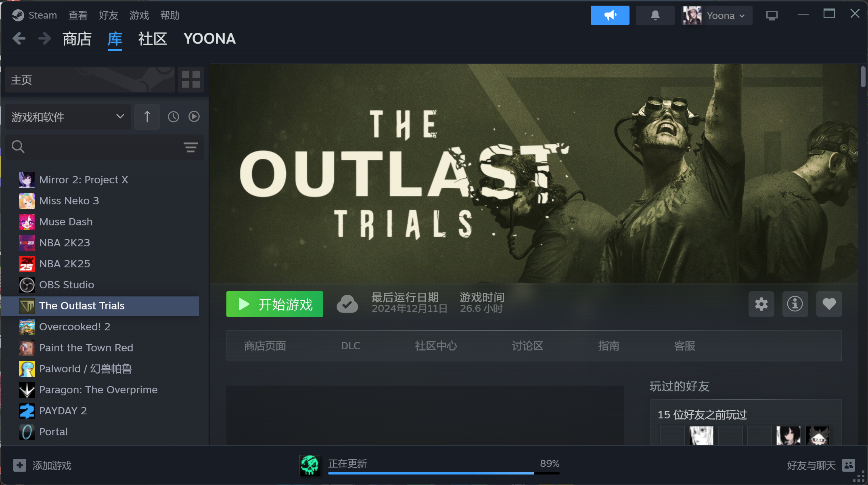Click the 正在更新 download progress bar

coord(444,473)
